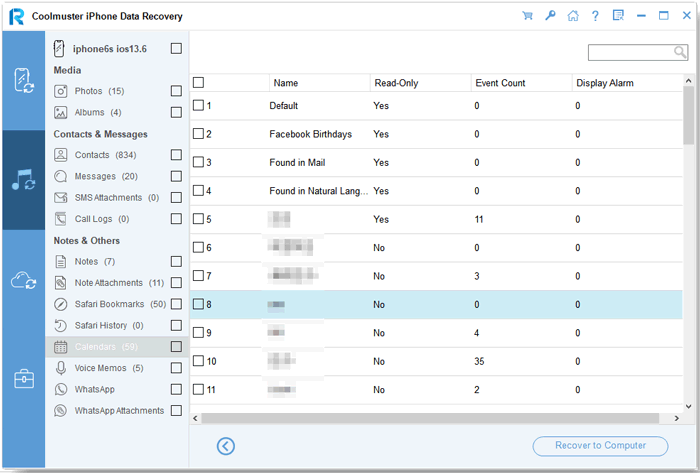
Task: Open Calendars (59) category
Action: pos(106,347)
